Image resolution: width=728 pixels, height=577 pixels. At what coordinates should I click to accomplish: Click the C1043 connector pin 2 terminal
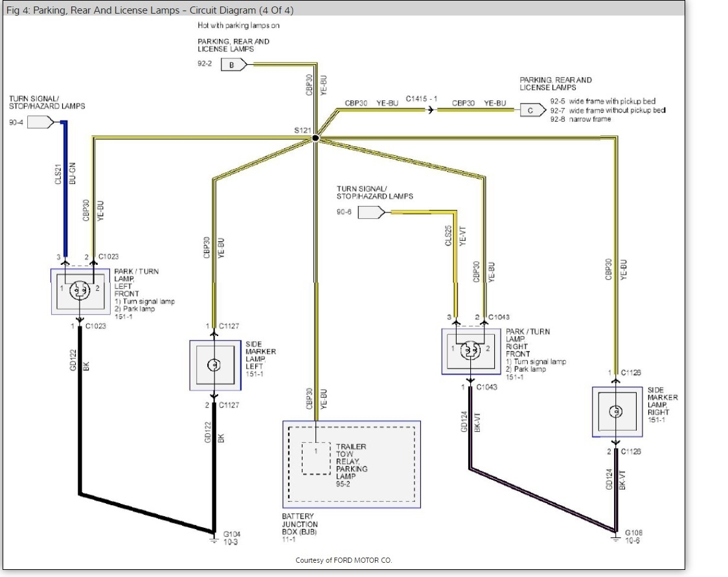coord(484,322)
